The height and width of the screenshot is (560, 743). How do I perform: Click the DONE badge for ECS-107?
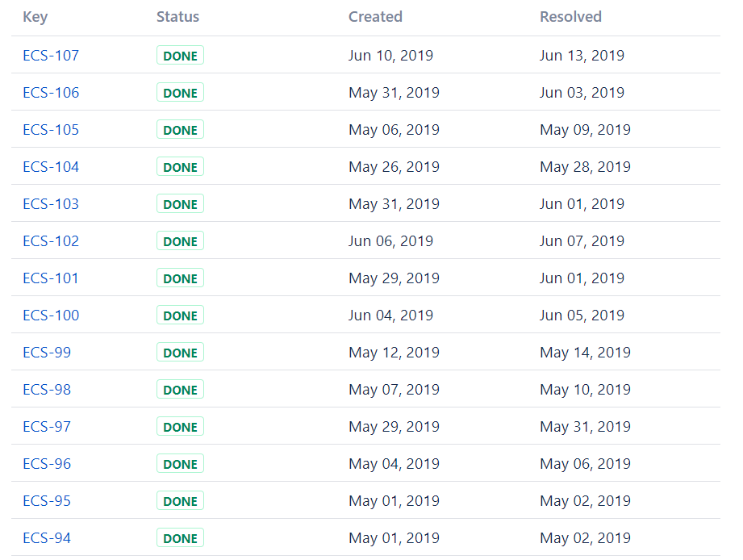point(180,56)
